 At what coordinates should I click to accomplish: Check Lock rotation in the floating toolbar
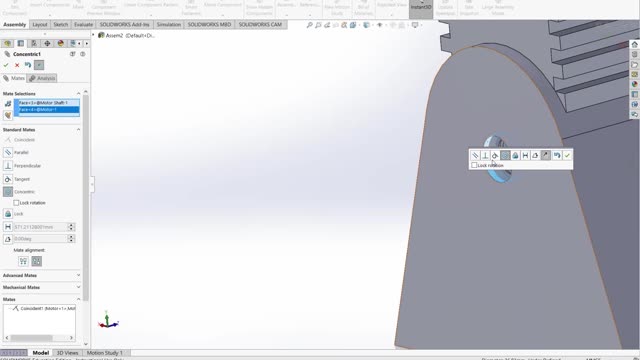pyautogui.click(x=474, y=165)
